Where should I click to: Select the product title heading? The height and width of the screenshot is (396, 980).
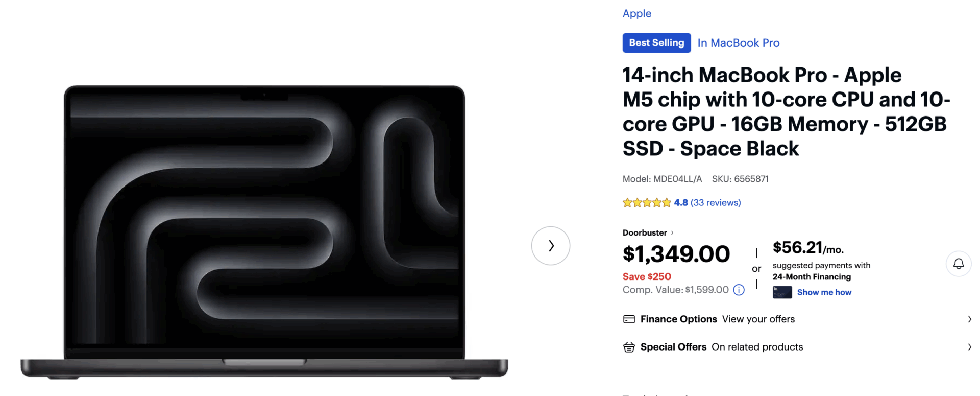[x=786, y=111]
